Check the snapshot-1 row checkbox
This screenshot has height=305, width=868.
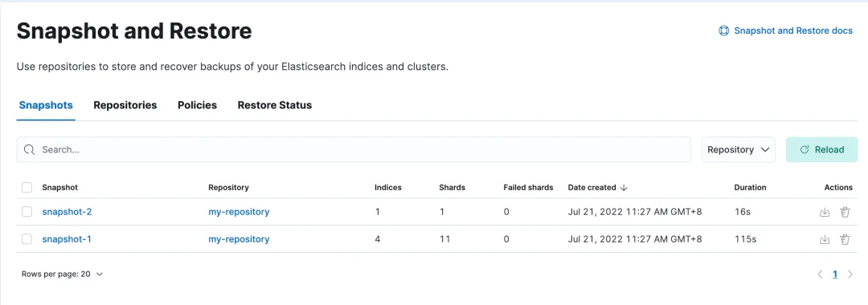[27, 238]
